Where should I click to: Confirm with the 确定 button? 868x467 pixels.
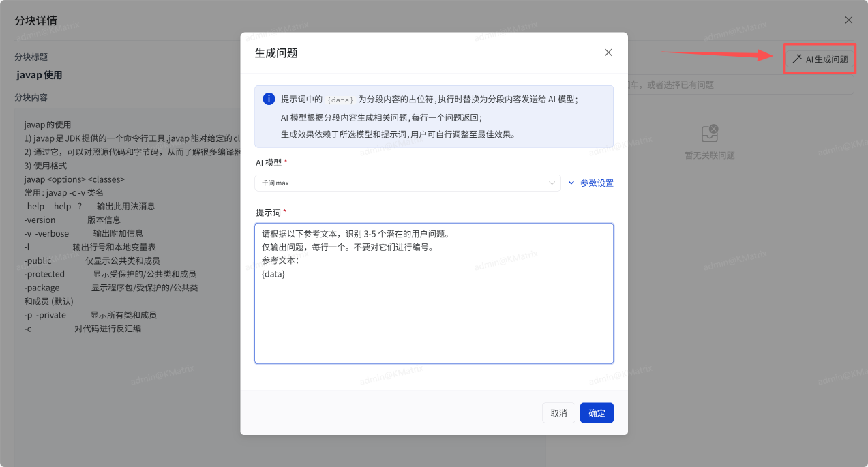pyautogui.click(x=597, y=412)
